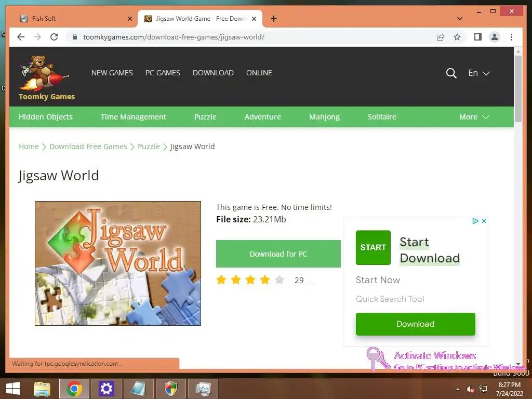Rate the game with first star

tap(221, 280)
